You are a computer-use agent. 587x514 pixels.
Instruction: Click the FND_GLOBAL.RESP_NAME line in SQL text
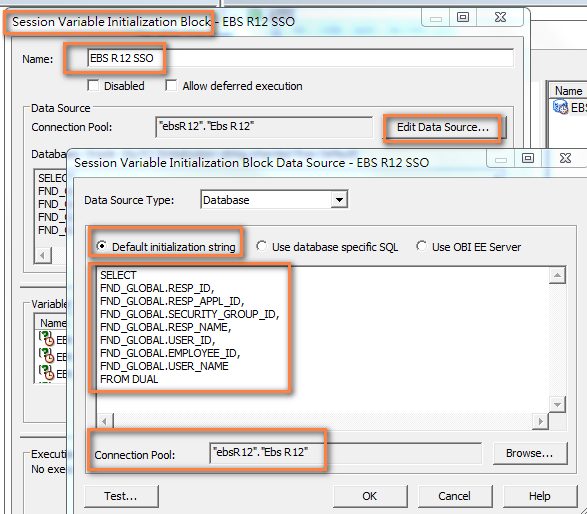point(165,327)
